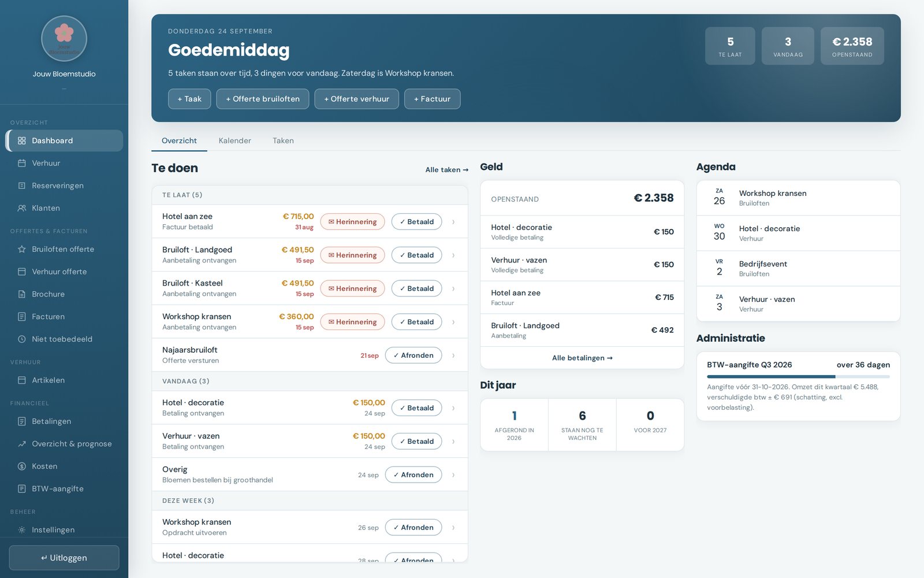Send Herinnering for Bruiloft · Kasteel
Image resolution: width=924 pixels, height=578 pixels.
pyautogui.click(x=352, y=288)
